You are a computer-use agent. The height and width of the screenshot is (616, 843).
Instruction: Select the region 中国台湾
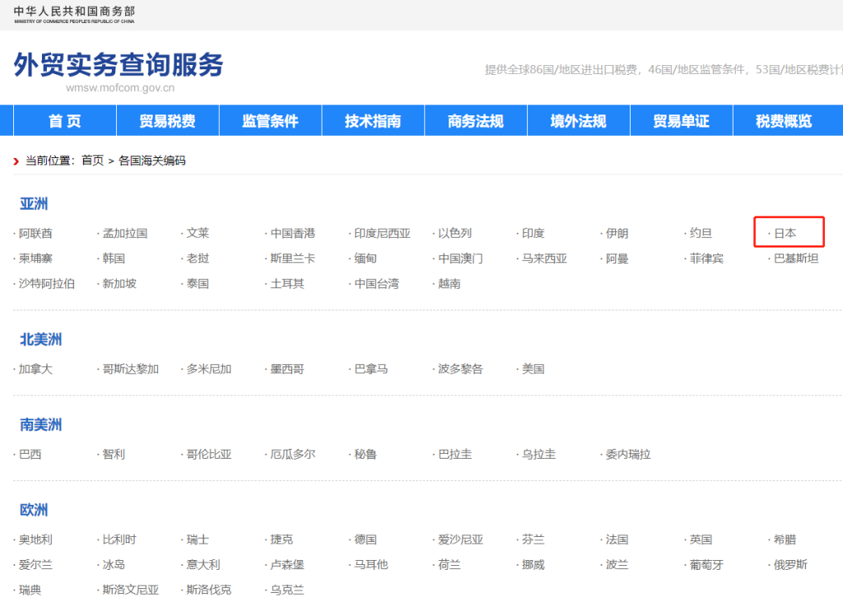(376, 283)
